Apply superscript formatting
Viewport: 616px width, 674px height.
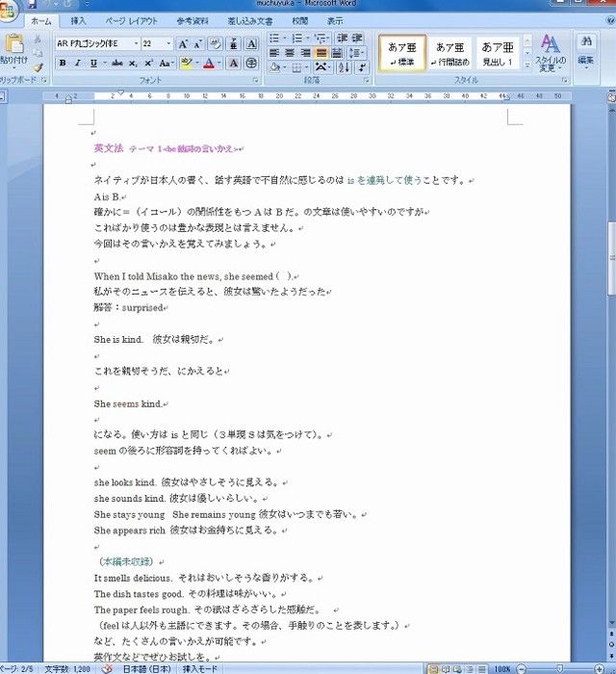pos(148,64)
